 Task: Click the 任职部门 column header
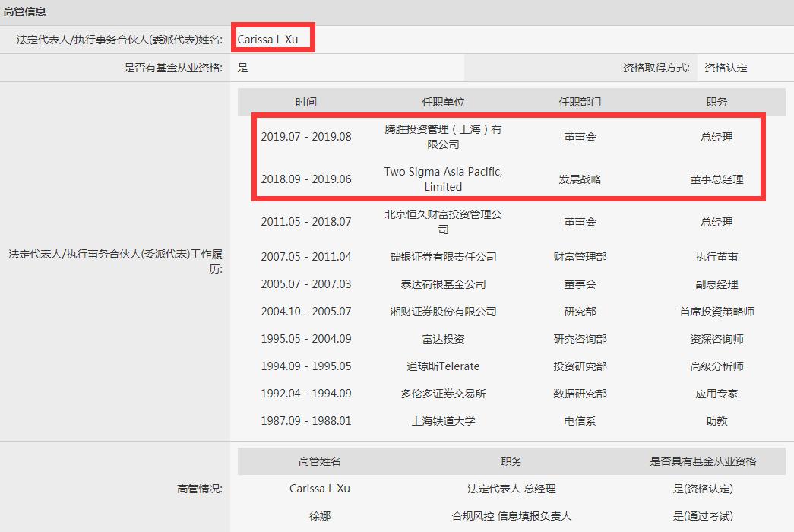tap(580, 101)
